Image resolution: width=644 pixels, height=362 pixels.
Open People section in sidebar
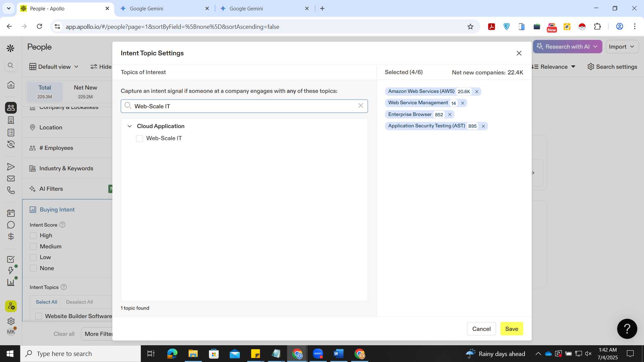(x=11, y=108)
